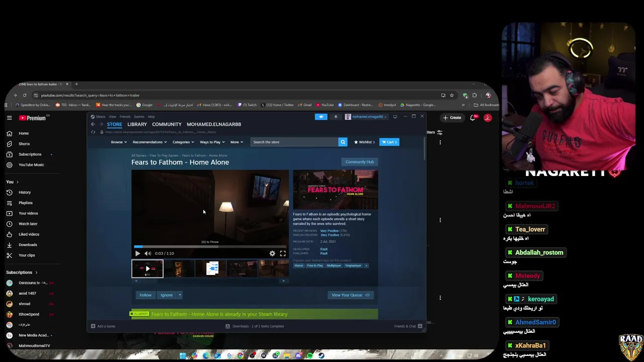Expand the Browse store dropdown
Viewport: 644px width, 362px height.
119,142
